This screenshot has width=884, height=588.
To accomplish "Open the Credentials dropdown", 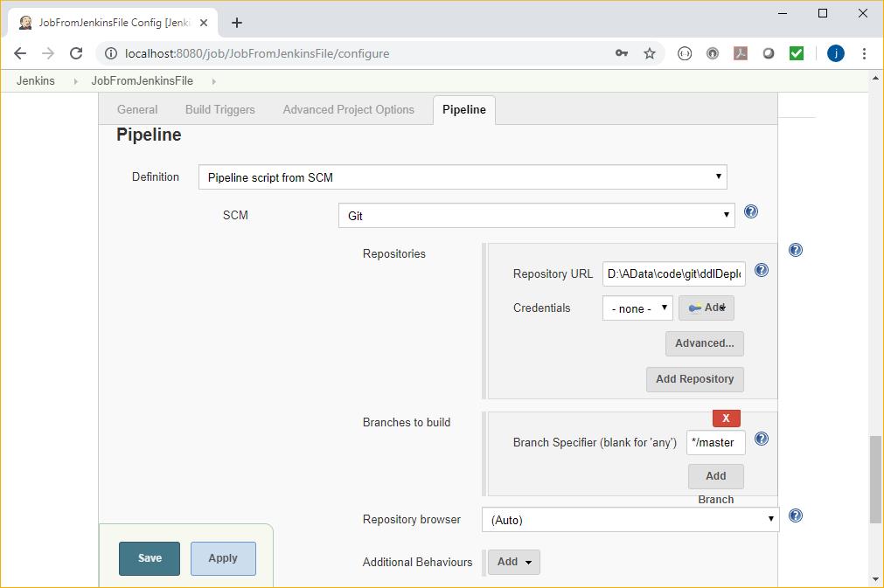I will (x=637, y=308).
